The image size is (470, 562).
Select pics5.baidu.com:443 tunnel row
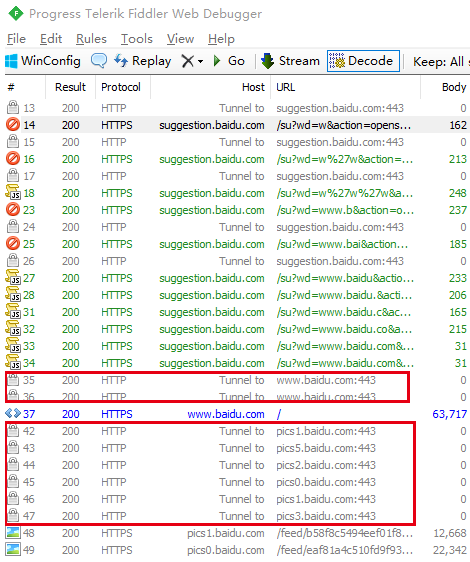coord(237,448)
